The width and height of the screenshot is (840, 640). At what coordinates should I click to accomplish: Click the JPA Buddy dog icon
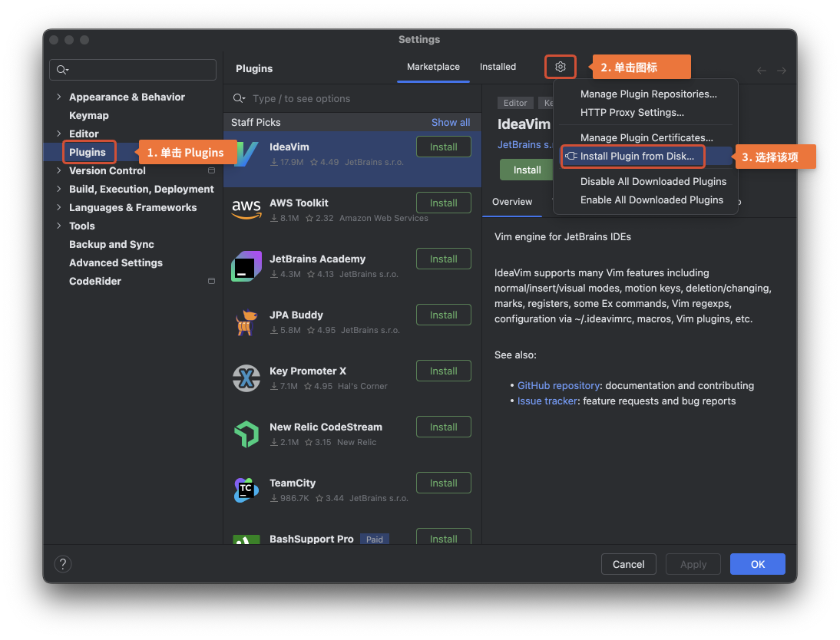pos(246,322)
